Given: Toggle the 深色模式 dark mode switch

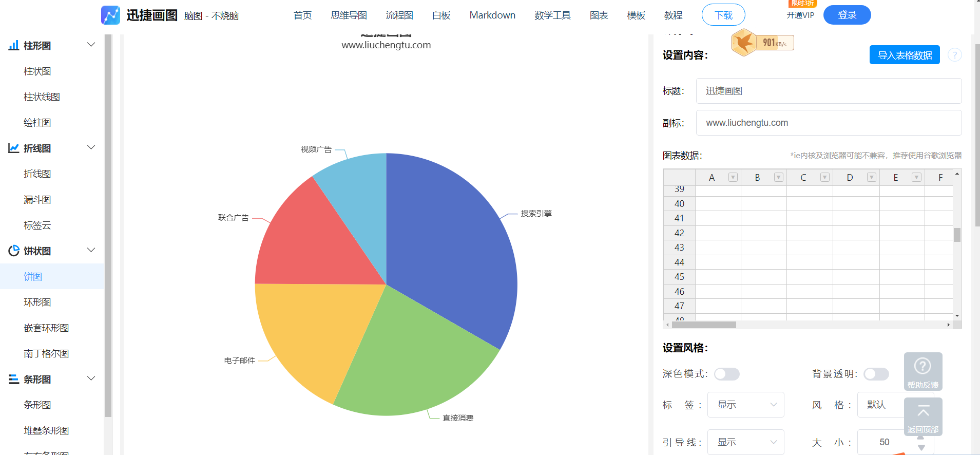Looking at the screenshot, I should [x=726, y=374].
